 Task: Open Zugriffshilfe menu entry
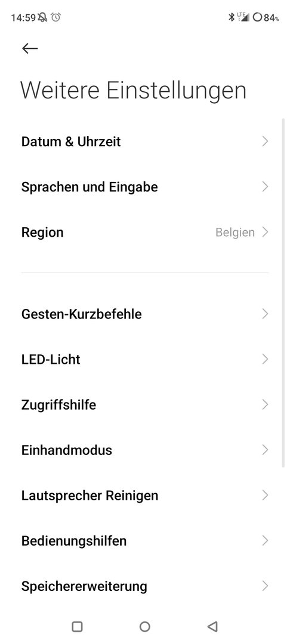click(x=145, y=404)
